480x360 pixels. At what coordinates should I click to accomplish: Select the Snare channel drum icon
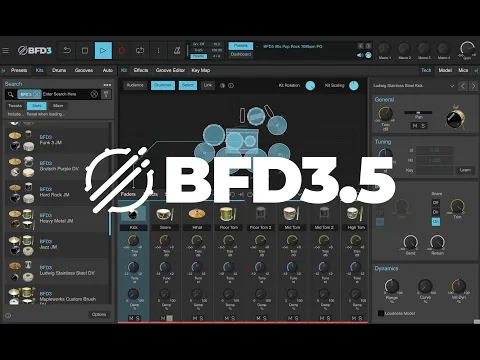coord(165,214)
